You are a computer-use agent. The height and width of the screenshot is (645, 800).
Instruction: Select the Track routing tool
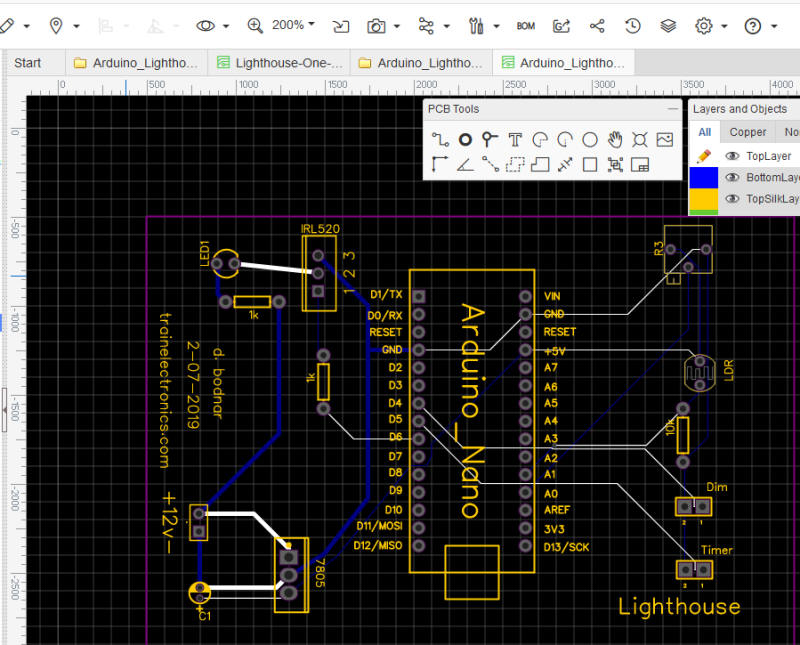440,140
